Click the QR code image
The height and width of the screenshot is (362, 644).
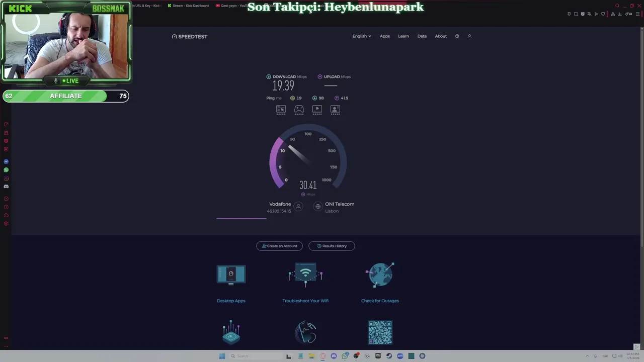[380, 332]
